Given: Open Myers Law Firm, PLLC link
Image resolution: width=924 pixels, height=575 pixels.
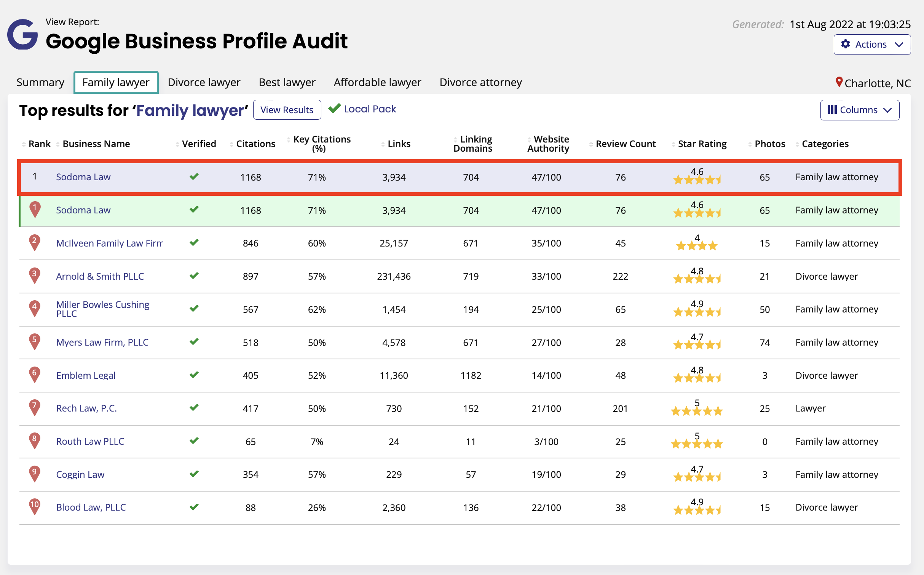Looking at the screenshot, I should coord(102,343).
